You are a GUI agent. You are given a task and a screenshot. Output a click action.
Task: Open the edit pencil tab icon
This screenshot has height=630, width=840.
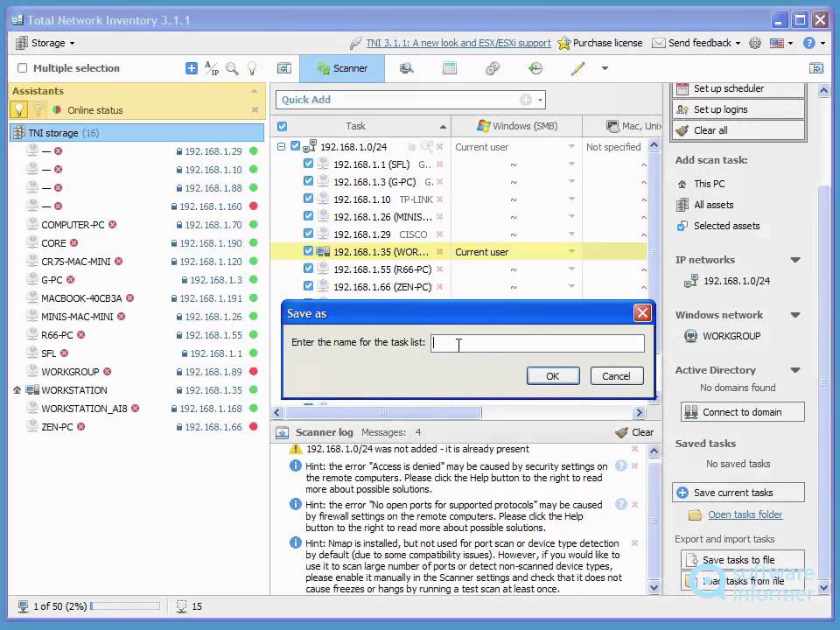(577, 68)
